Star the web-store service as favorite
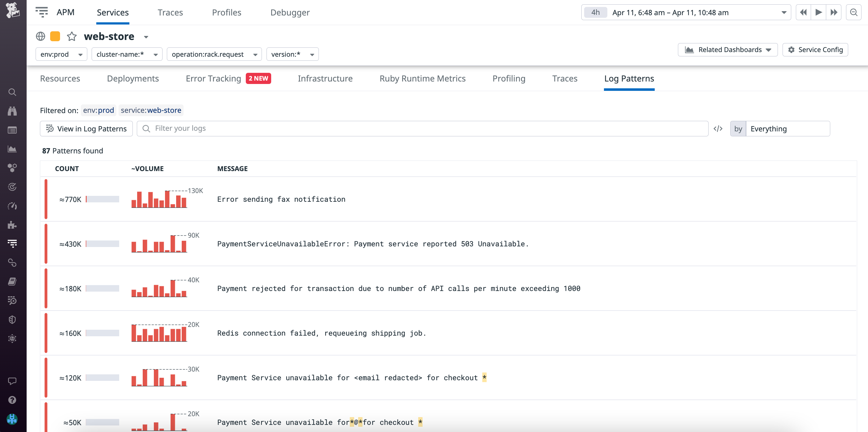Viewport: 868px width, 432px height. click(72, 37)
